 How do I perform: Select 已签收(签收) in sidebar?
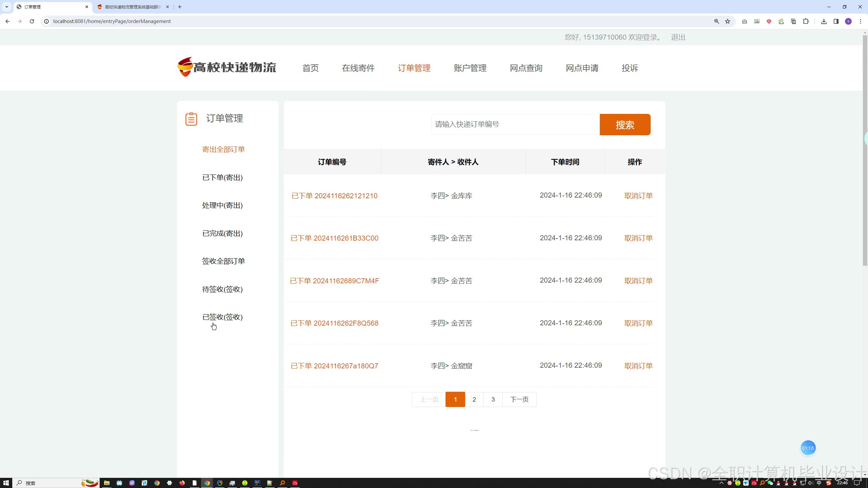222,317
